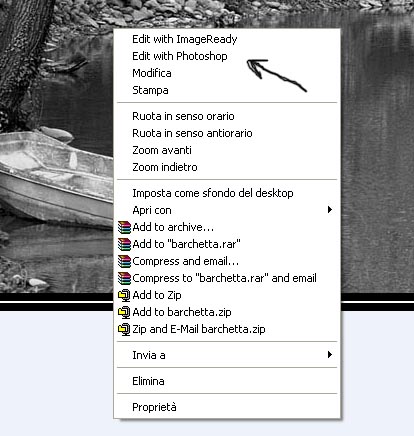414x436 pixels.
Task: Click the WinZip icon beside Add to Zip
Action: pos(124,295)
